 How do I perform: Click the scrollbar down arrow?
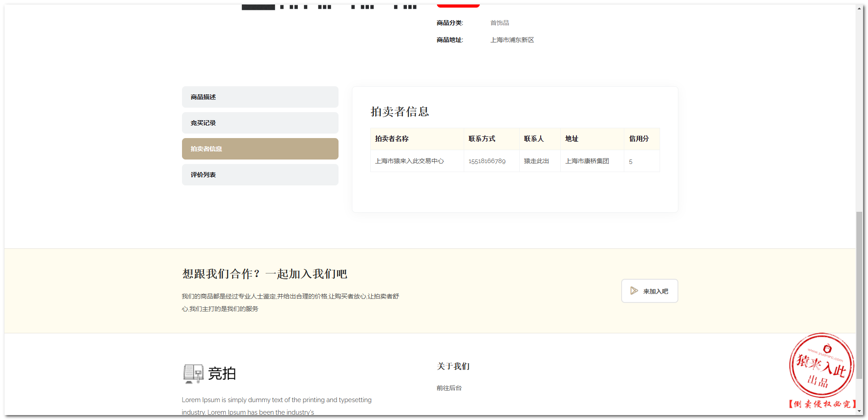[x=860, y=411]
